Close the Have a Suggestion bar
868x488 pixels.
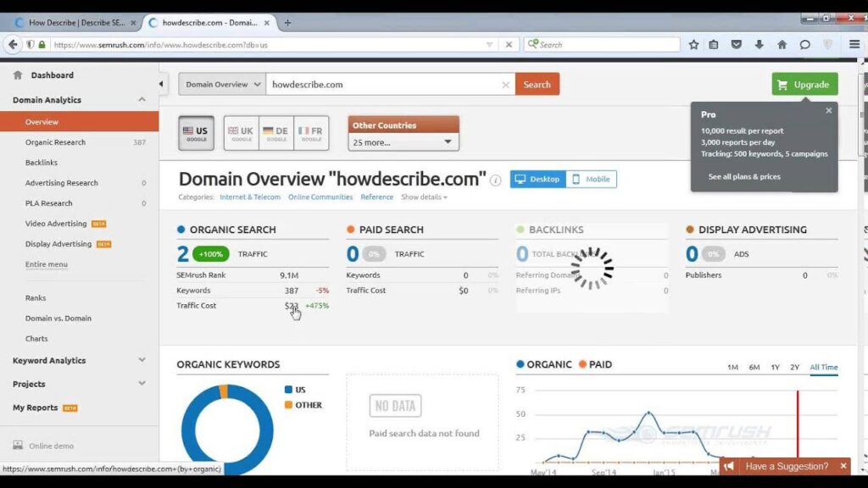(843, 466)
